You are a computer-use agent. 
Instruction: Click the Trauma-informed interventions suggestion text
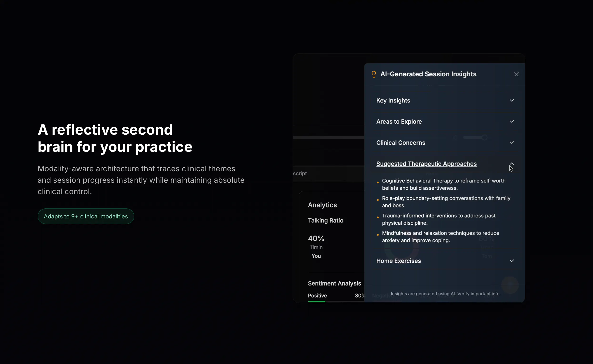[x=438, y=219]
